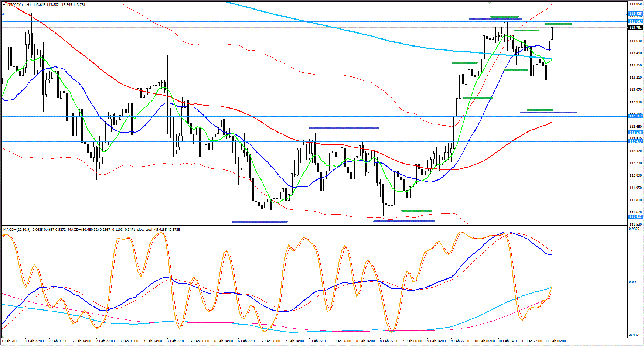Click the current price 113.781 label

click(636, 28)
